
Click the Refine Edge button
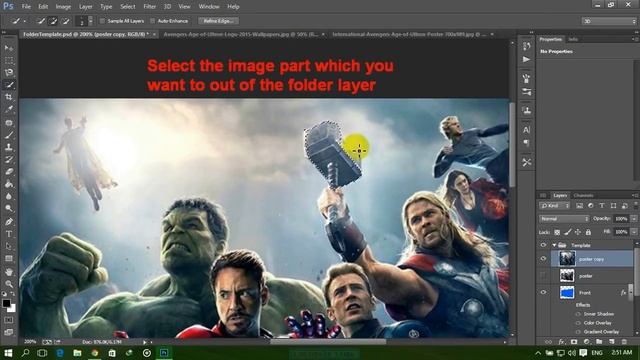pos(218,21)
